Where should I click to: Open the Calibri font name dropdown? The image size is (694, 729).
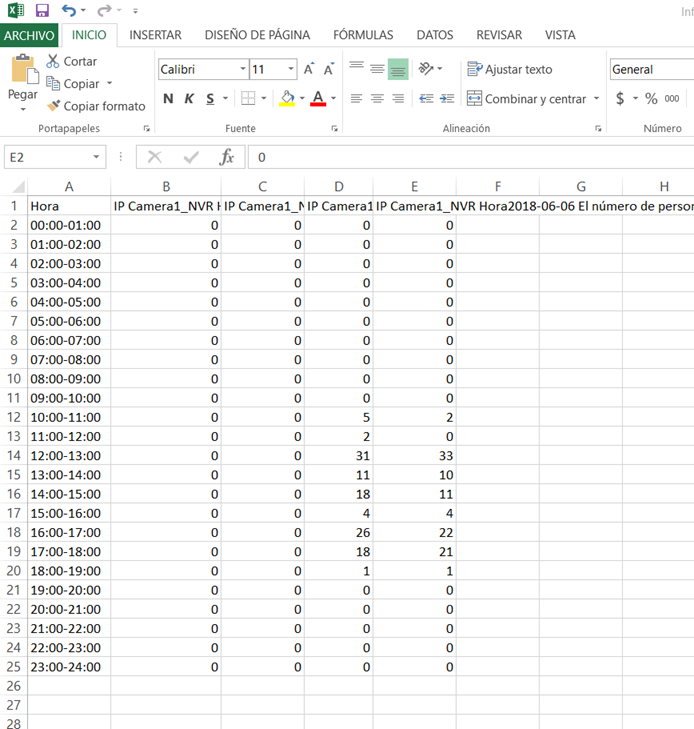pos(243,69)
